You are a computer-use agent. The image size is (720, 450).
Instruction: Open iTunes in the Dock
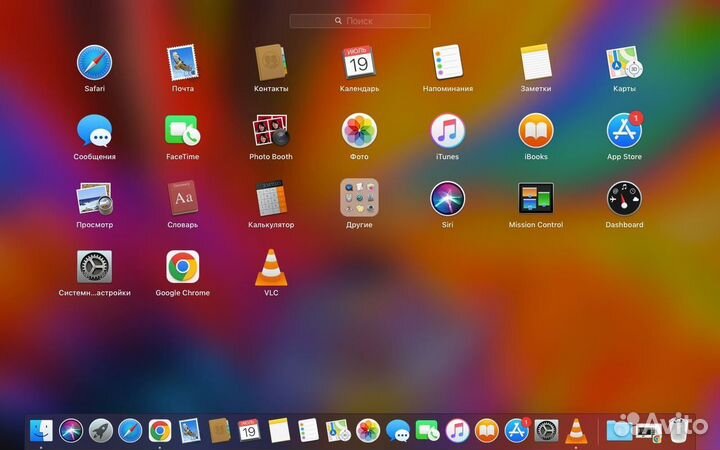point(457,432)
